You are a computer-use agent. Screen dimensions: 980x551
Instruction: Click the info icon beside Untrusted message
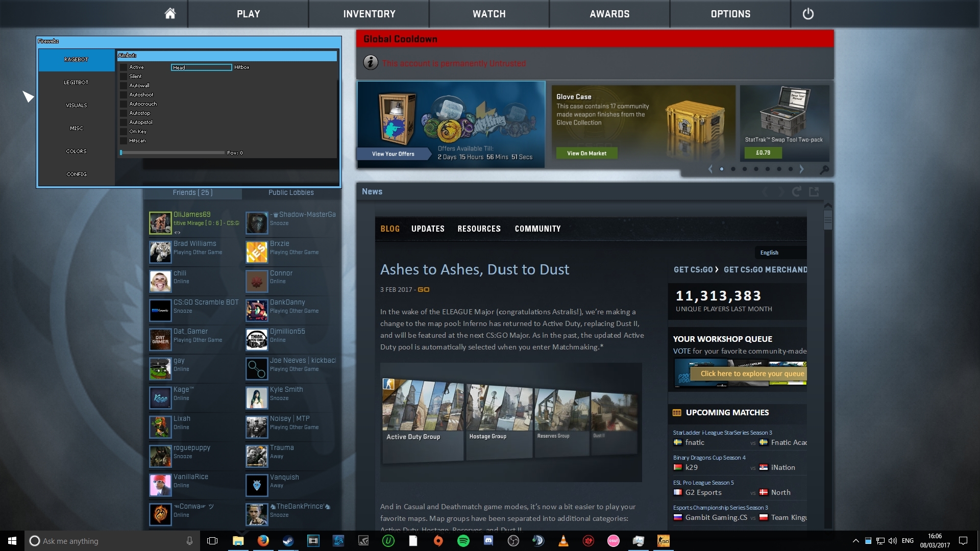tap(371, 63)
